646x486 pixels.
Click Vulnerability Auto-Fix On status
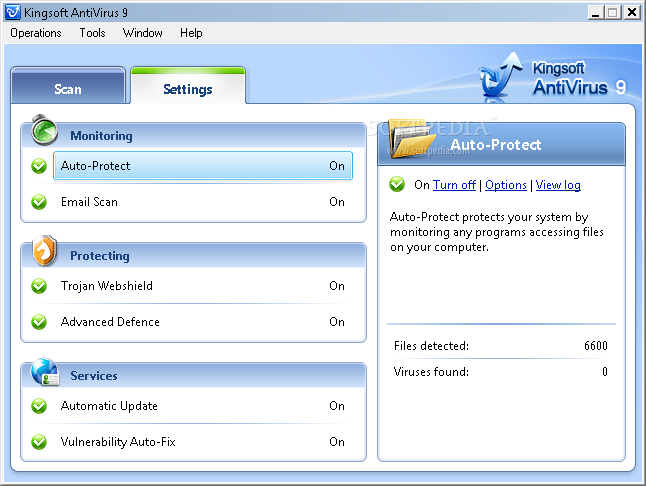(337, 442)
